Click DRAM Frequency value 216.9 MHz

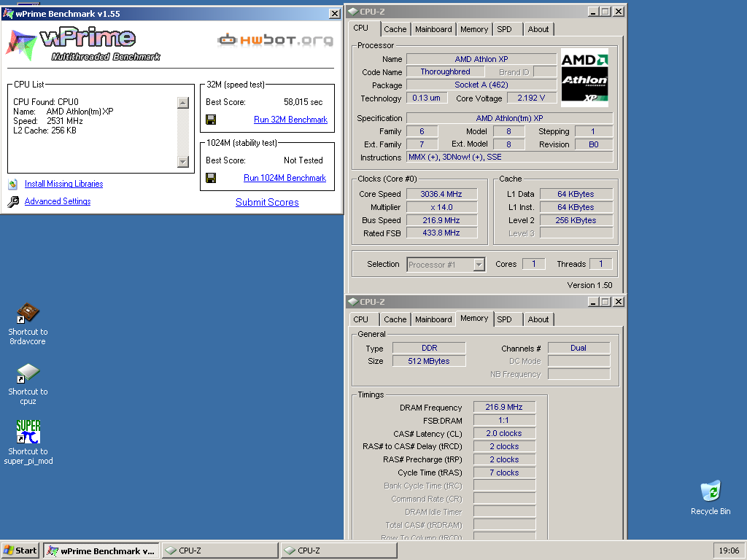(x=504, y=407)
